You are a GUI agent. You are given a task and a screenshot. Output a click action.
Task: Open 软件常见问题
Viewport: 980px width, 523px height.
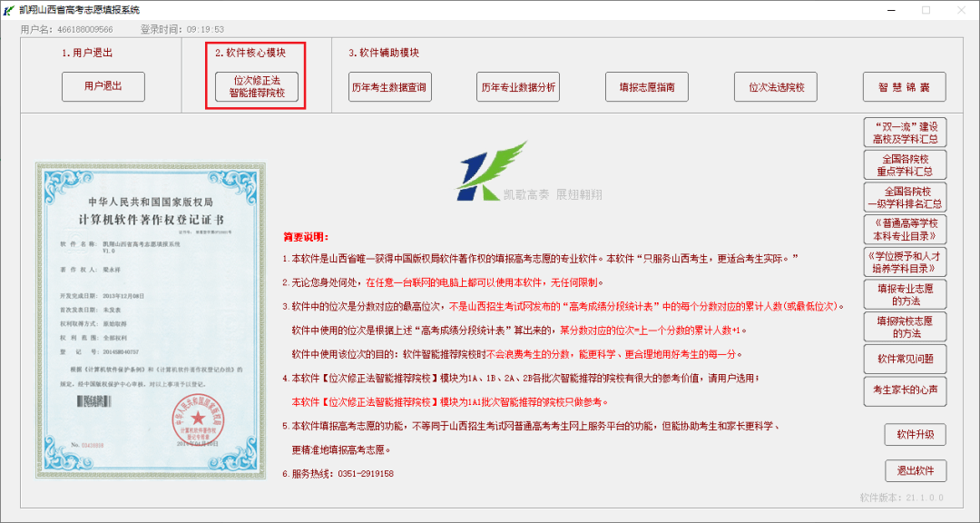[x=905, y=359]
